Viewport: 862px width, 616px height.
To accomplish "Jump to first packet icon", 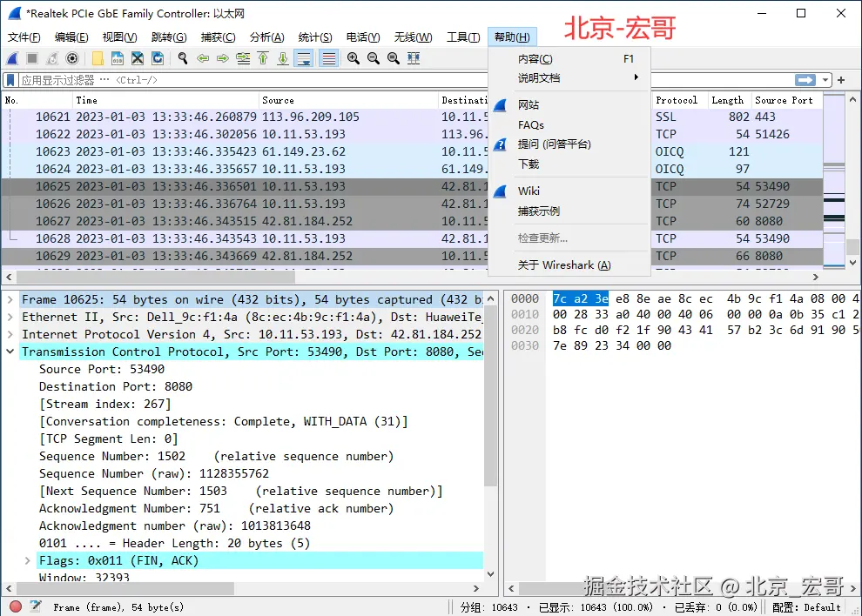I will (263, 58).
